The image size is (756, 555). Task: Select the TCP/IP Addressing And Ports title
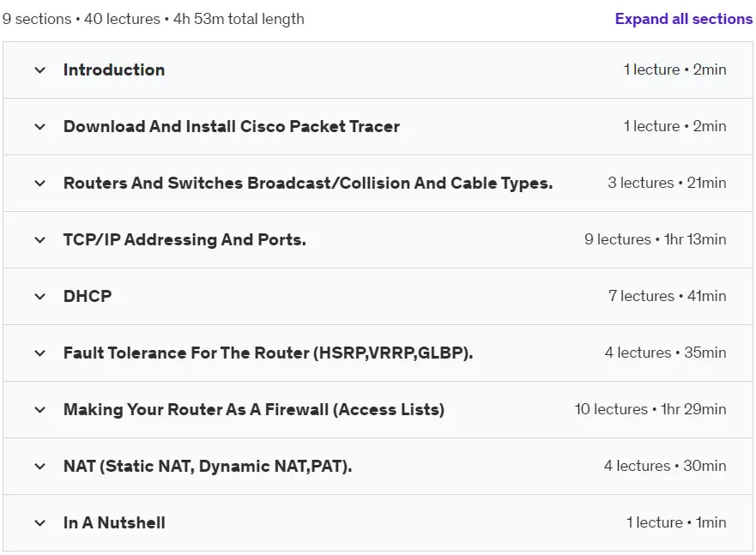pyautogui.click(x=184, y=239)
